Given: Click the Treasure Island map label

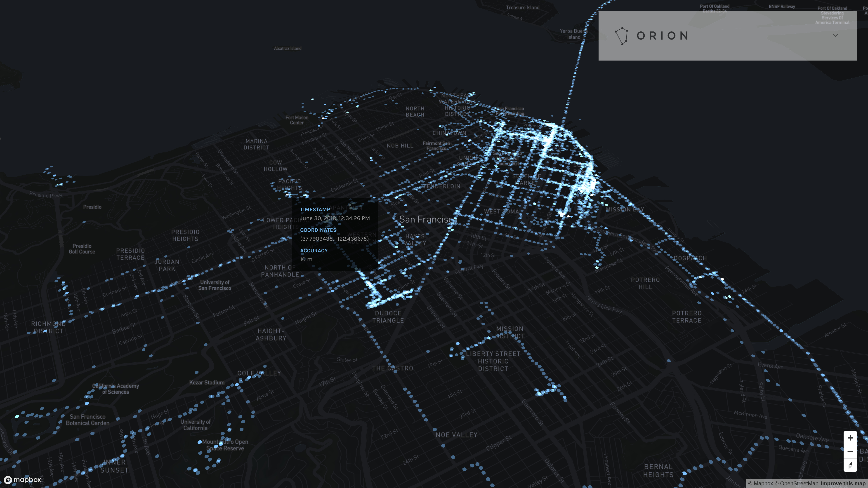Looking at the screenshot, I should tap(522, 7).
